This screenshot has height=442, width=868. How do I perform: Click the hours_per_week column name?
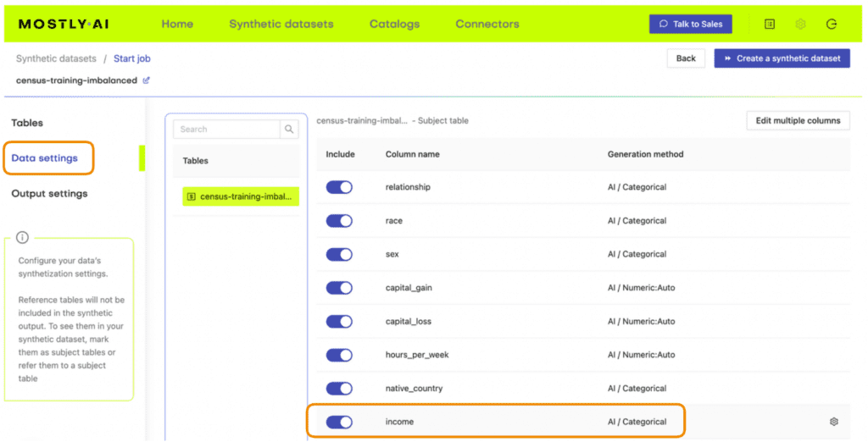tap(417, 355)
